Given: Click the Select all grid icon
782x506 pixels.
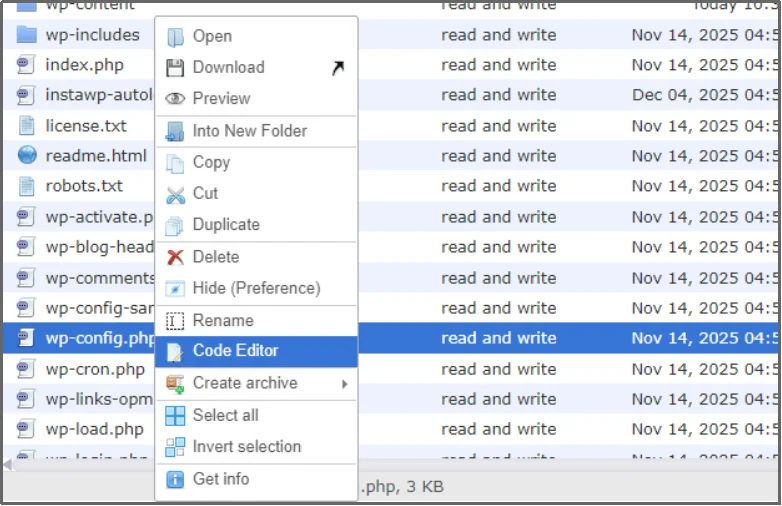Looking at the screenshot, I should coord(175,416).
